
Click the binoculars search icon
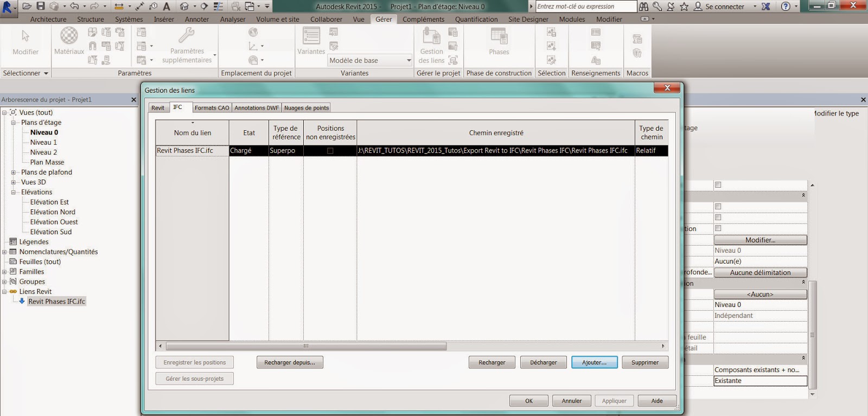tap(643, 7)
